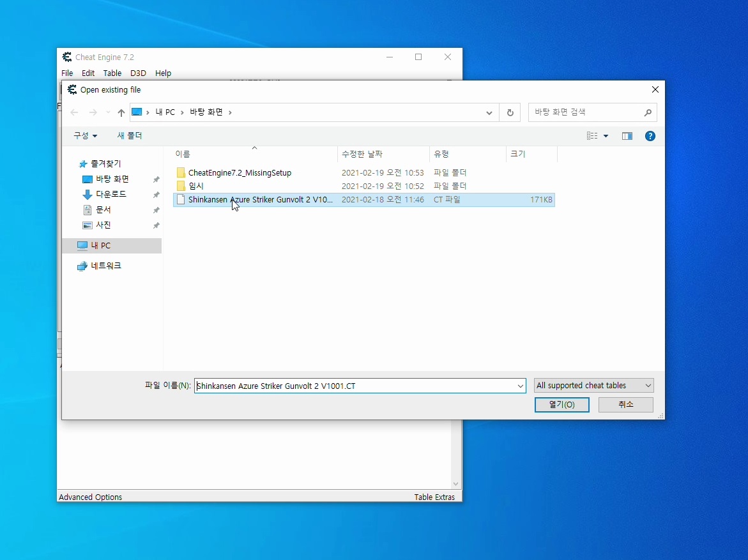Screen dimensions: 748x560
Task: Click the 2021-02-19 오전 10:53 date cell
Action: pyautogui.click(x=383, y=172)
